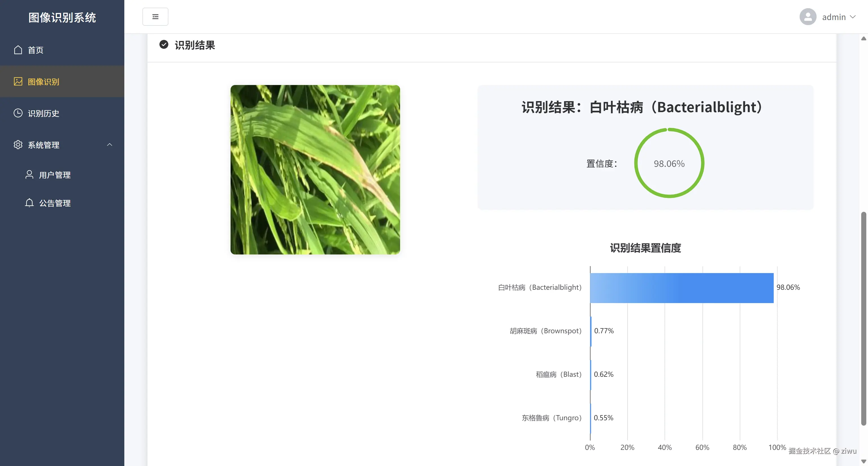Click the rice leaf image thumbnail
Image resolution: width=868 pixels, height=466 pixels.
315,169
